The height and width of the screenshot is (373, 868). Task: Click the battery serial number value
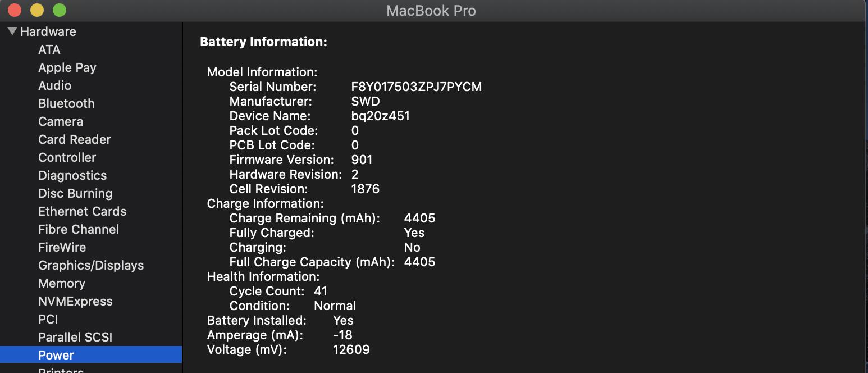416,87
